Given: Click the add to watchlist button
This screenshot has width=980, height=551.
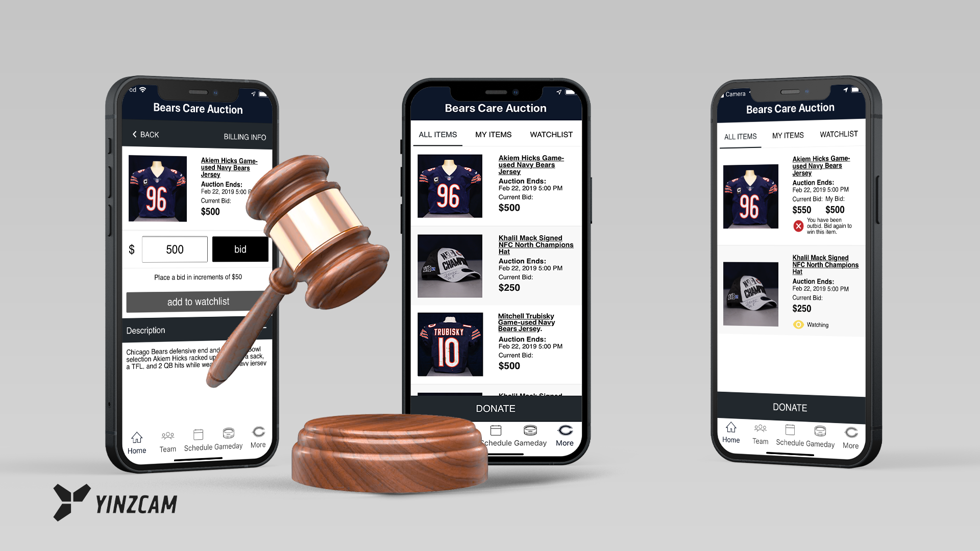Looking at the screenshot, I should click(197, 300).
